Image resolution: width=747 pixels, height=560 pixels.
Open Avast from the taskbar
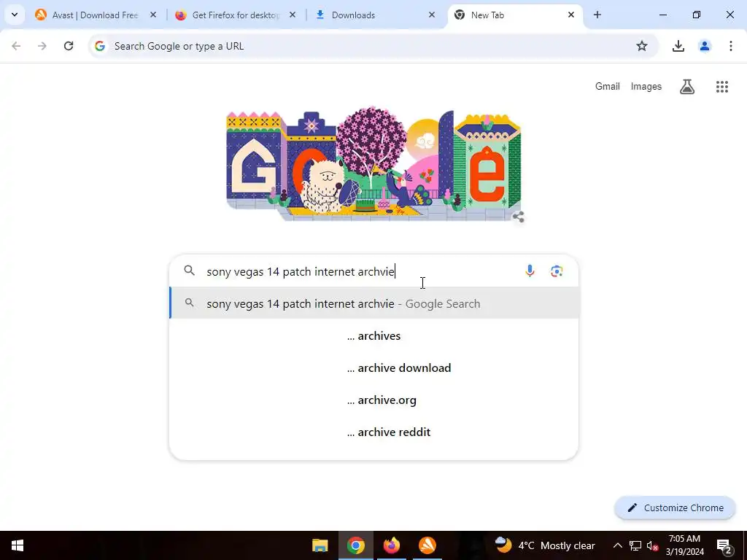pyautogui.click(x=427, y=545)
